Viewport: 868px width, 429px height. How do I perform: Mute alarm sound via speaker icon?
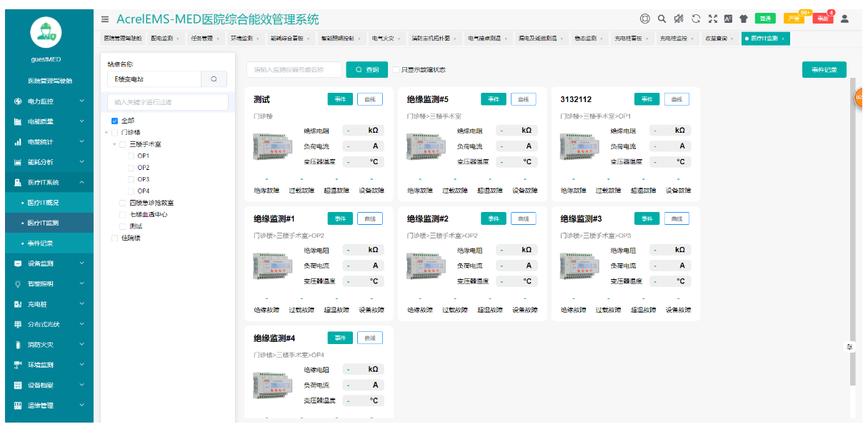(678, 19)
